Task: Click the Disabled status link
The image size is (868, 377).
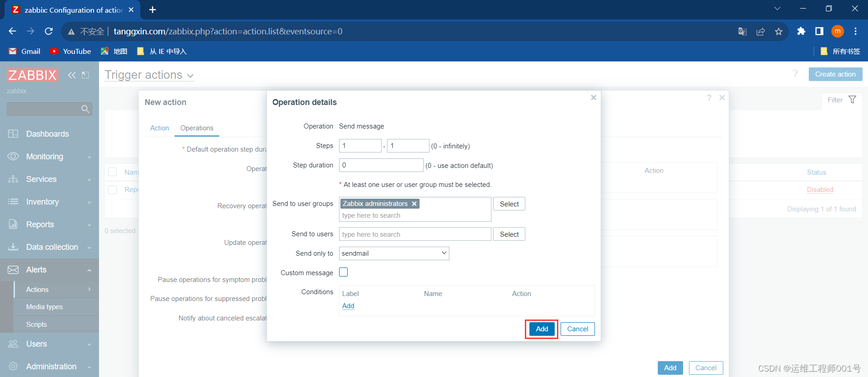Action: (x=820, y=190)
